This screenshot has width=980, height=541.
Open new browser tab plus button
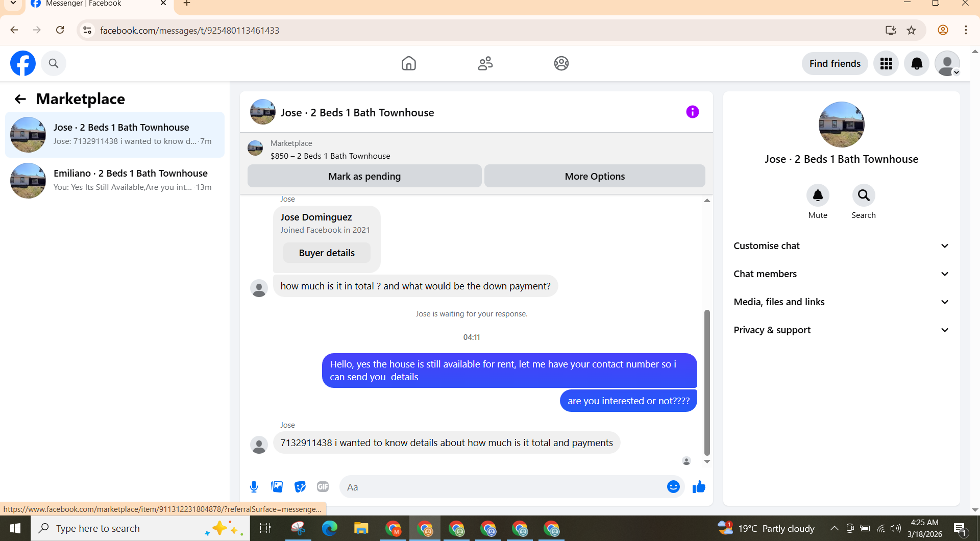[187, 4]
